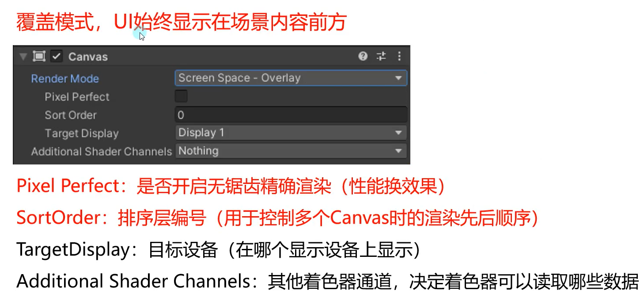Viewport: 644px width, 294px height.
Task: Select the Render Mode property label
Action: 65,79
